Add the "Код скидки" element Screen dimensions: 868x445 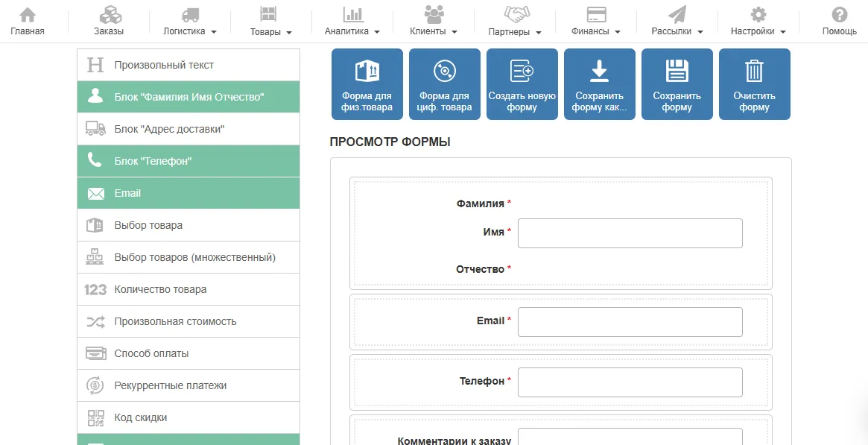coord(189,417)
